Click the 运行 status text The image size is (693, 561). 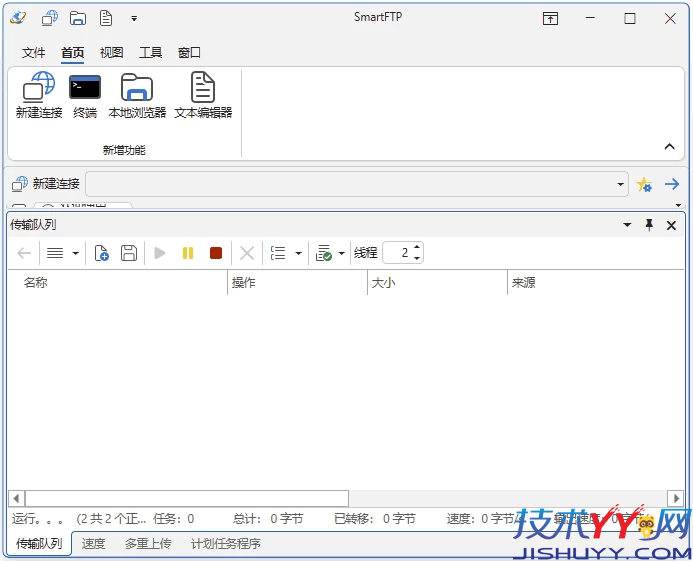coord(38,518)
